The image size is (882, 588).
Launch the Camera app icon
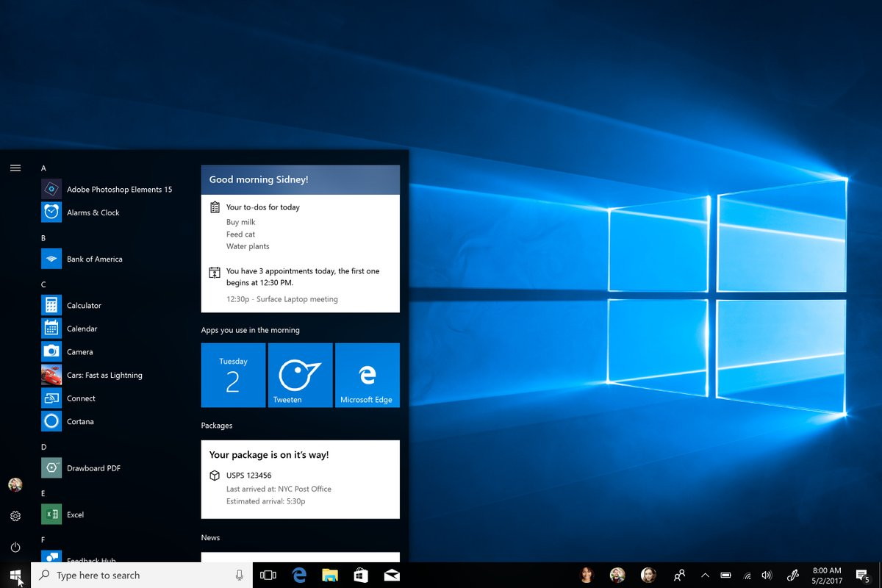pyautogui.click(x=51, y=351)
